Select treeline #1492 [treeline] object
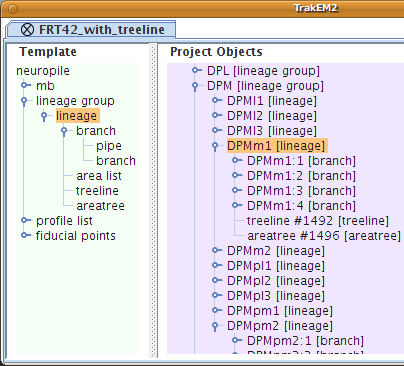This screenshot has width=404, height=366. (x=318, y=221)
